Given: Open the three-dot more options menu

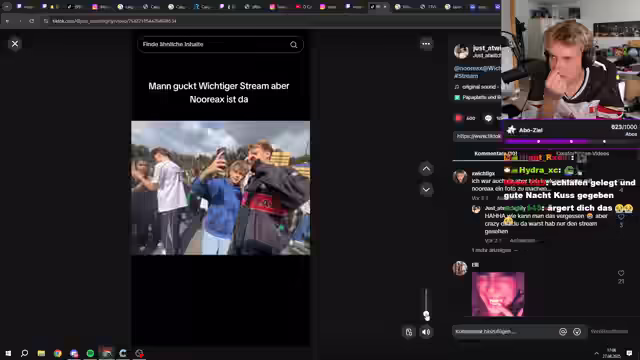Looking at the screenshot, I should pyautogui.click(x=426, y=44).
